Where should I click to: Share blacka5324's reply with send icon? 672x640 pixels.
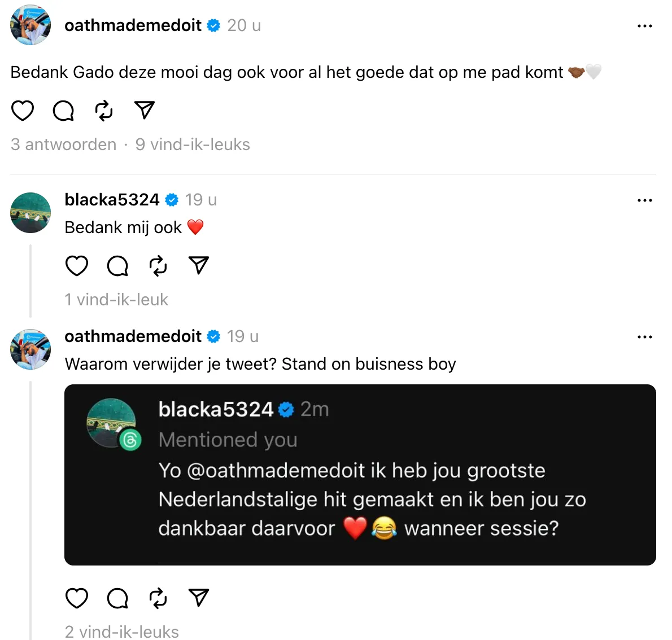click(x=198, y=265)
